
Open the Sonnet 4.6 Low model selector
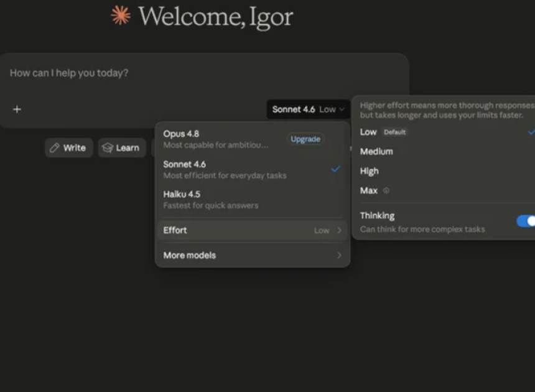pos(308,109)
